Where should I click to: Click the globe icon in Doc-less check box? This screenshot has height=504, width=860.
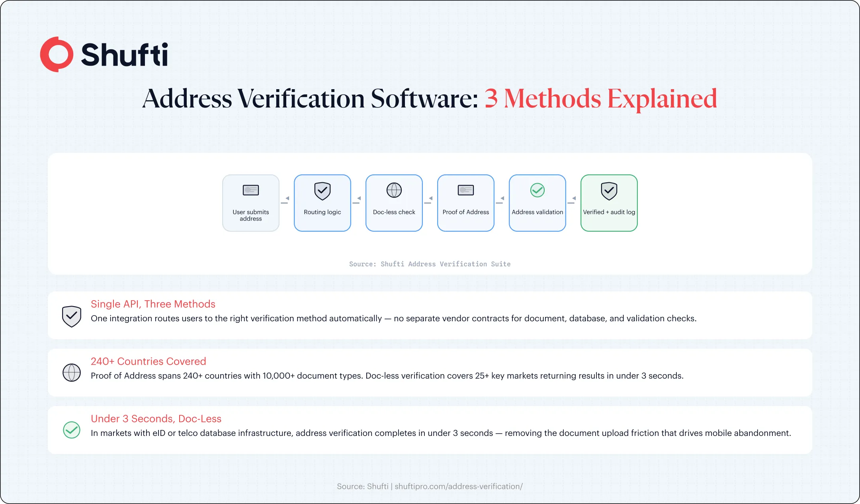point(394,190)
